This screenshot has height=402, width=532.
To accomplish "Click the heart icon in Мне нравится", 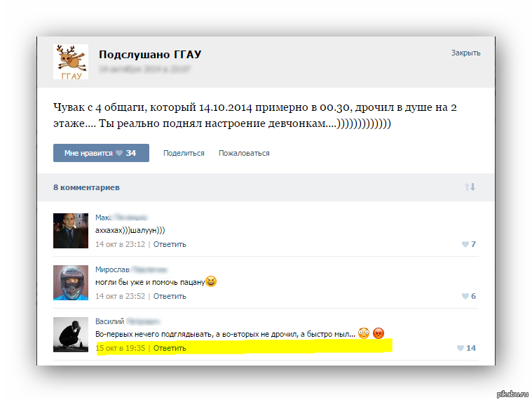I will tap(119, 153).
